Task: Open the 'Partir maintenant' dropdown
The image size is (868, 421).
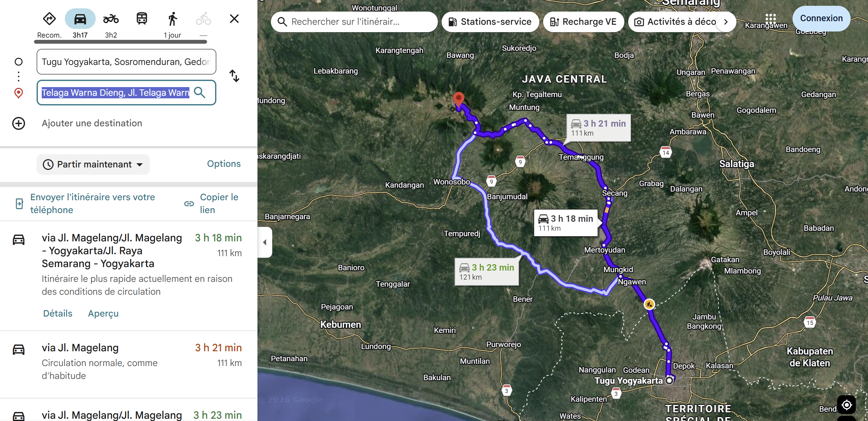Action: click(x=93, y=165)
